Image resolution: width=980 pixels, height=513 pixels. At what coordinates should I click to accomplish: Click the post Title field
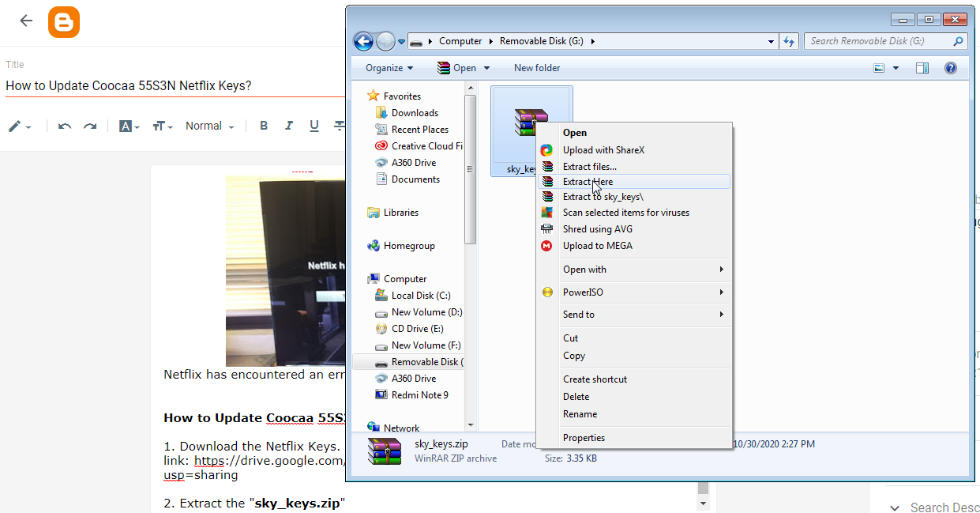click(x=175, y=85)
